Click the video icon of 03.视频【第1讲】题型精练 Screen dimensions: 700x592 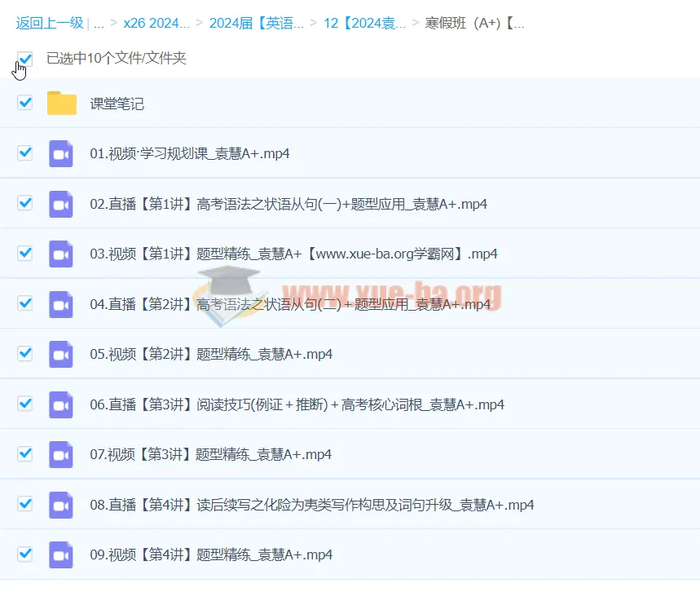coord(60,254)
